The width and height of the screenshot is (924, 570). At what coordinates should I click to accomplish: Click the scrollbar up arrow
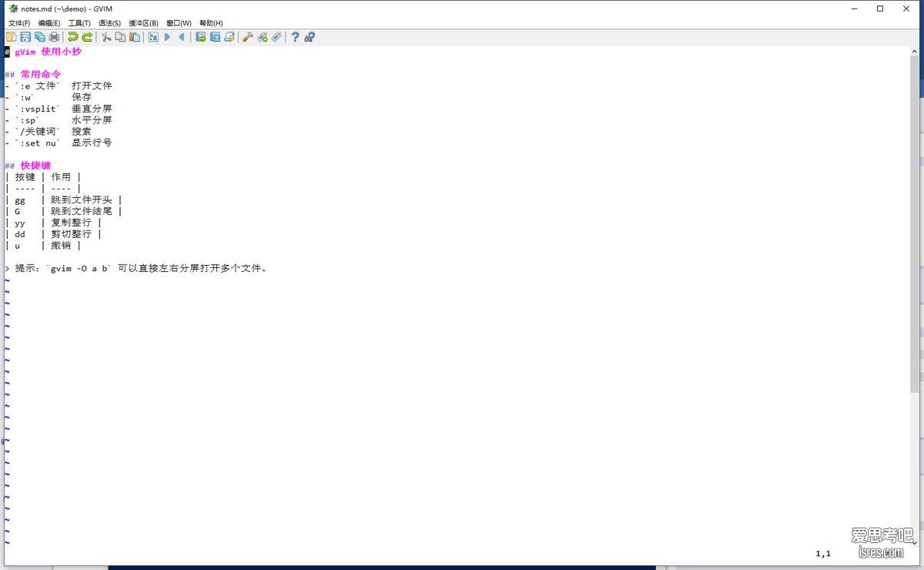(916, 50)
